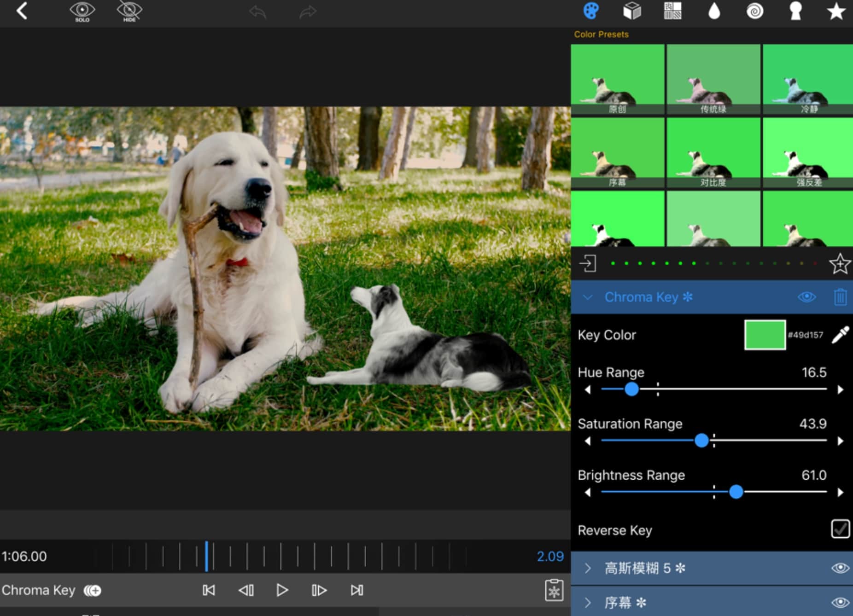Click the Key Color green swatch
The height and width of the screenshot is (616, 853).
click(x=765, y=335)
